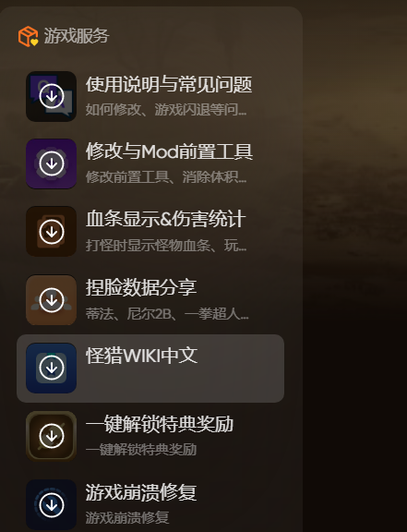Open the 修改与Mod前置工具 title
The image size is (407, 532).
169,151
